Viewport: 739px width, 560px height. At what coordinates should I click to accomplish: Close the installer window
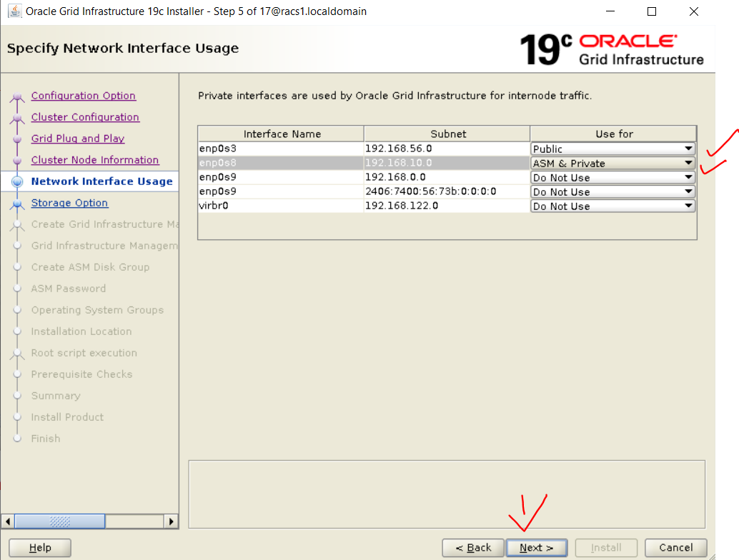pos(694,11)
